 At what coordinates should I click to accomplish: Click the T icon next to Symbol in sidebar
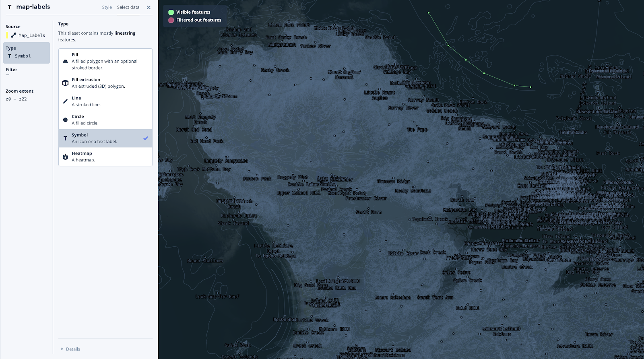point(10,56)
